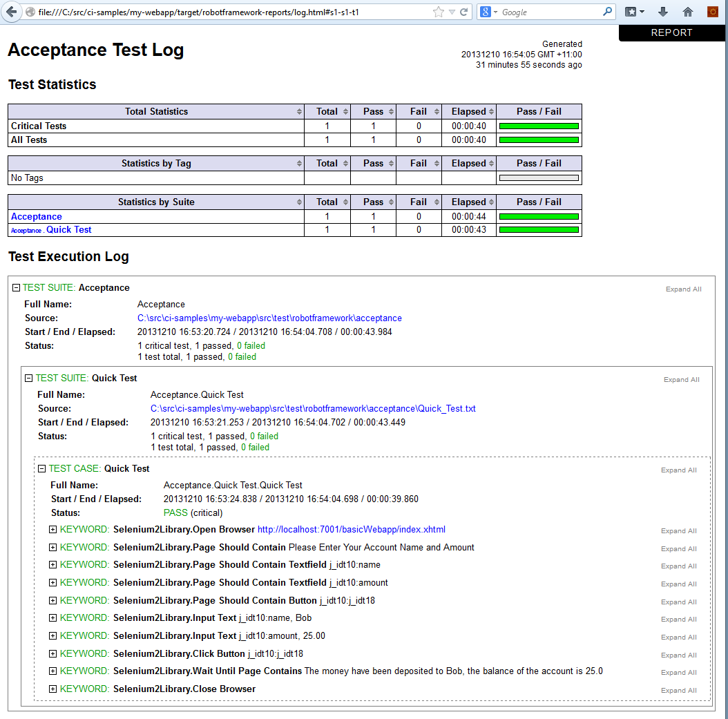The height and width of the screenshot is (719, 728).
Task: Expand the Close Browser keyword
Action: click(x=52, y=689)
